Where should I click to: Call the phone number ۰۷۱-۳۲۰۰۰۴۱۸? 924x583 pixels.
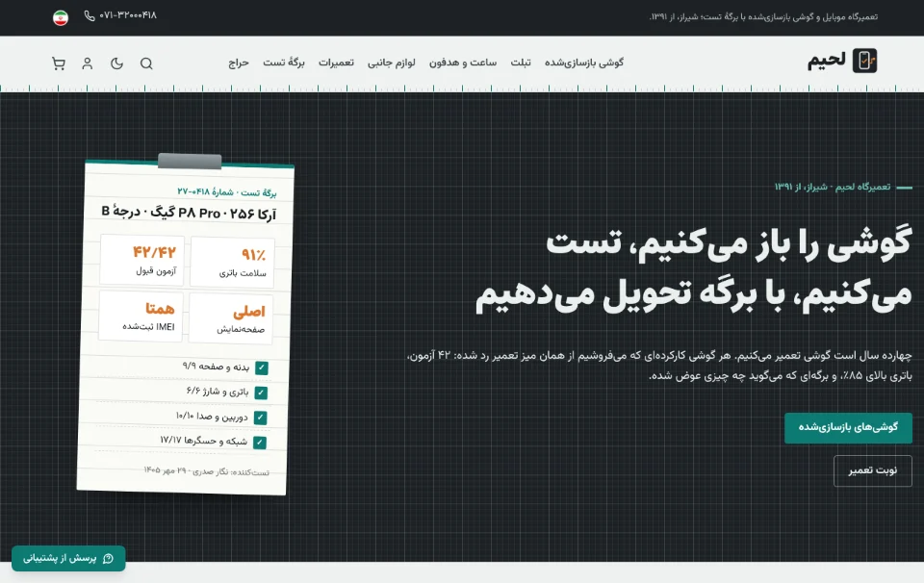pyautogui.click(x=128, y=15)
